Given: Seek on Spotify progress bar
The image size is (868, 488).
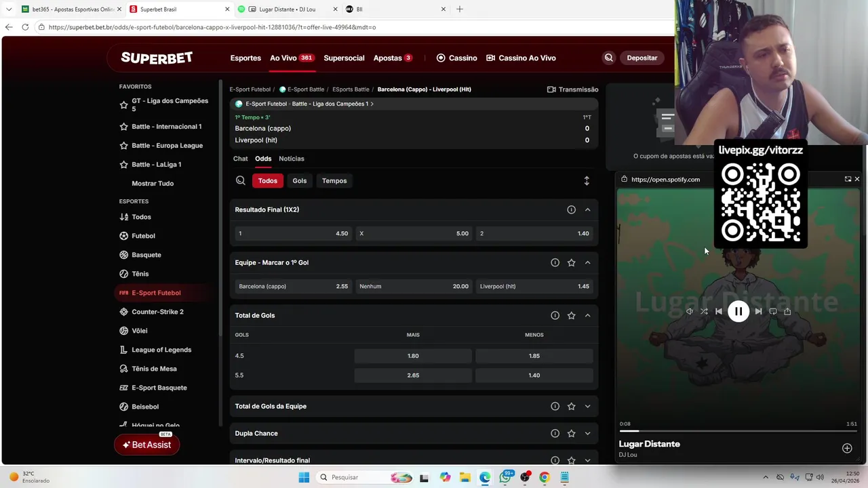Looking at the screenshot, I should coord(738,431).
